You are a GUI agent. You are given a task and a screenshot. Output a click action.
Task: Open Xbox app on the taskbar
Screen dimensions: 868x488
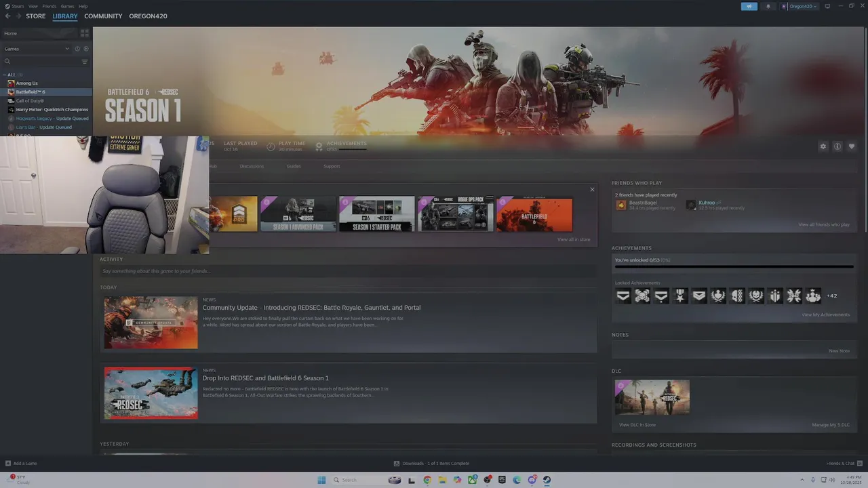click(x=472, y=480)
